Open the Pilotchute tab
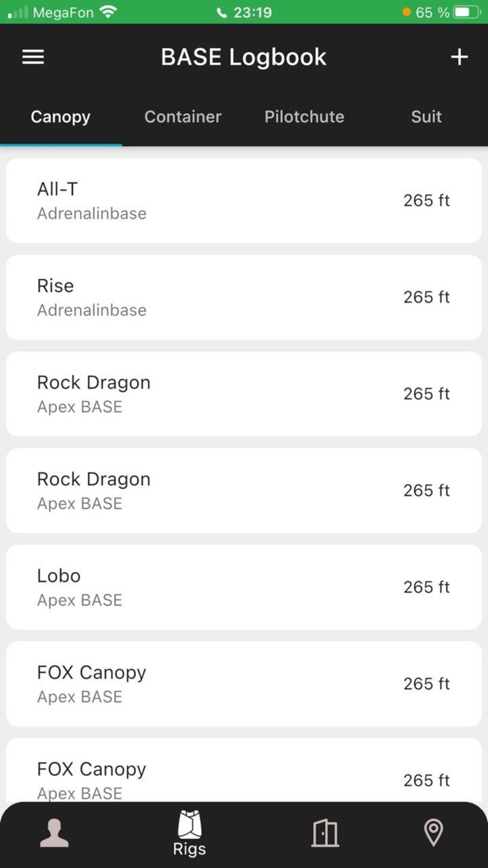 tap(304, 117)
